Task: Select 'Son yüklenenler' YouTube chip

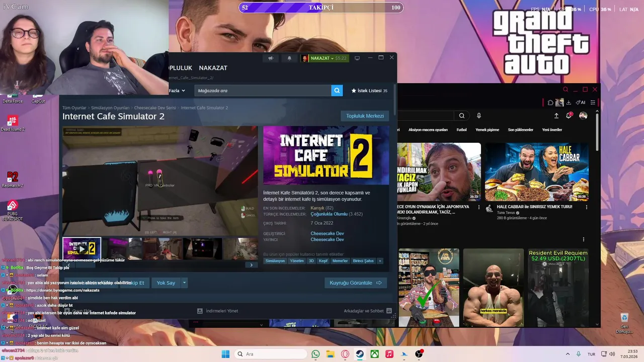Action: pos(520,130)
